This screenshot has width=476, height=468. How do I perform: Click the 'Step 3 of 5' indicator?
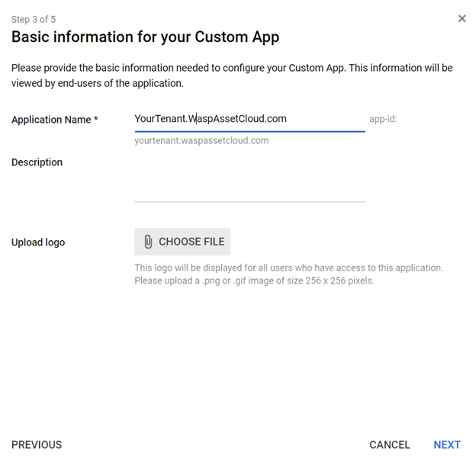pos(33,20)
